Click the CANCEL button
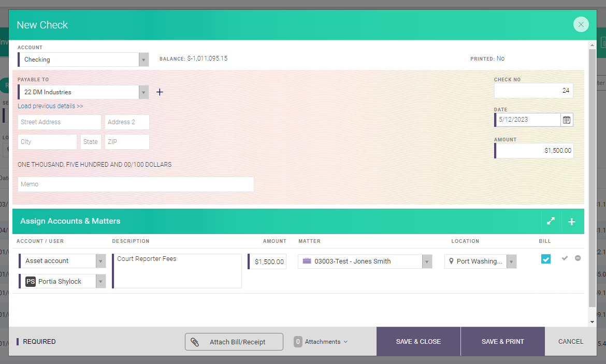The height and width of the screenshot is (364, 606). pyautogui.click(x=571, y=342)
